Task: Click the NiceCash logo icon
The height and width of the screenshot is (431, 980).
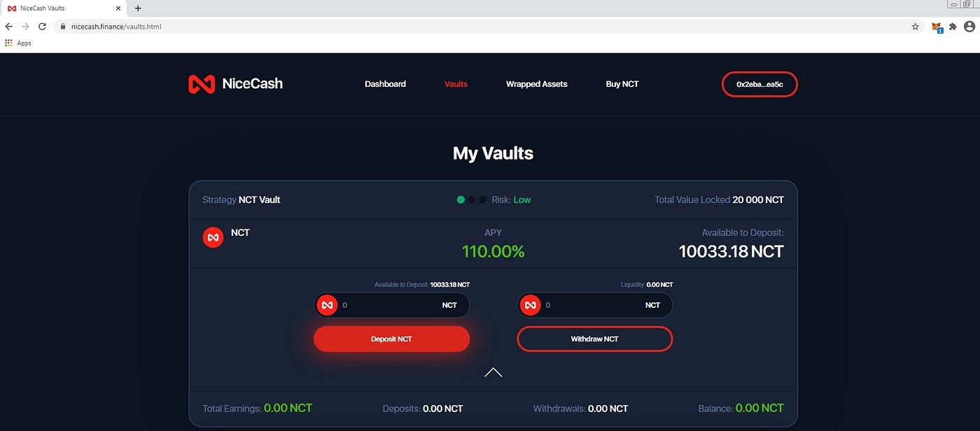Action: click(202, 84)
